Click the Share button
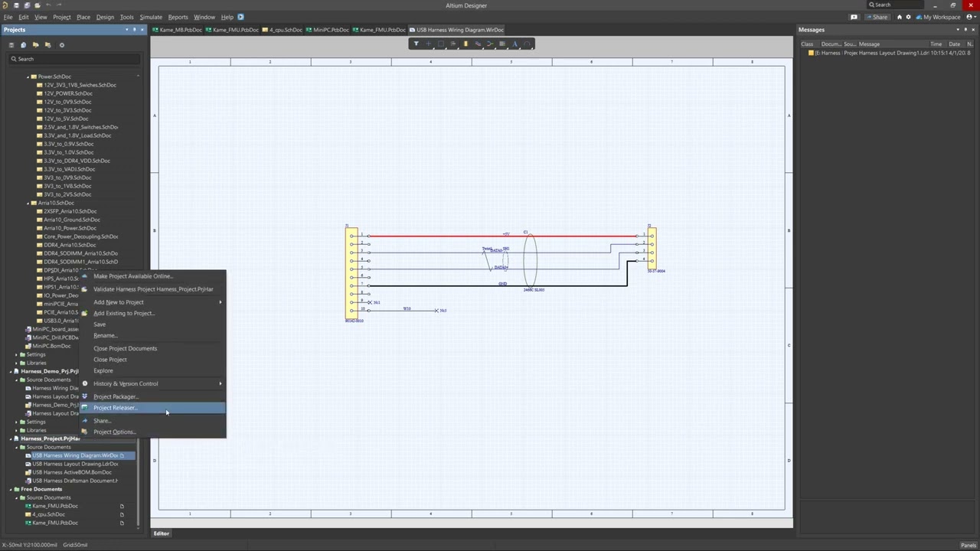Image resolution: width=980 pixels, height=551 pixels. pyautogui.click(x=876, y=17)
